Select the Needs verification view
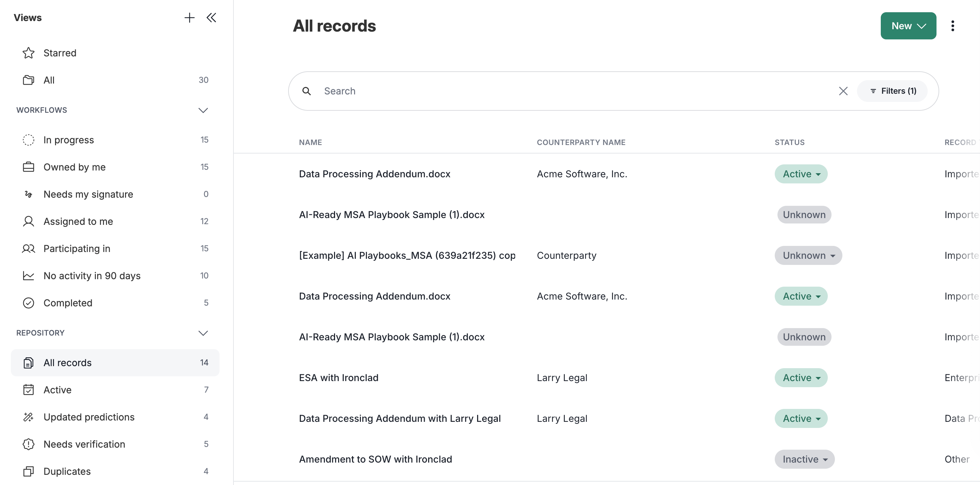980x485 pixels. point(115,444)
